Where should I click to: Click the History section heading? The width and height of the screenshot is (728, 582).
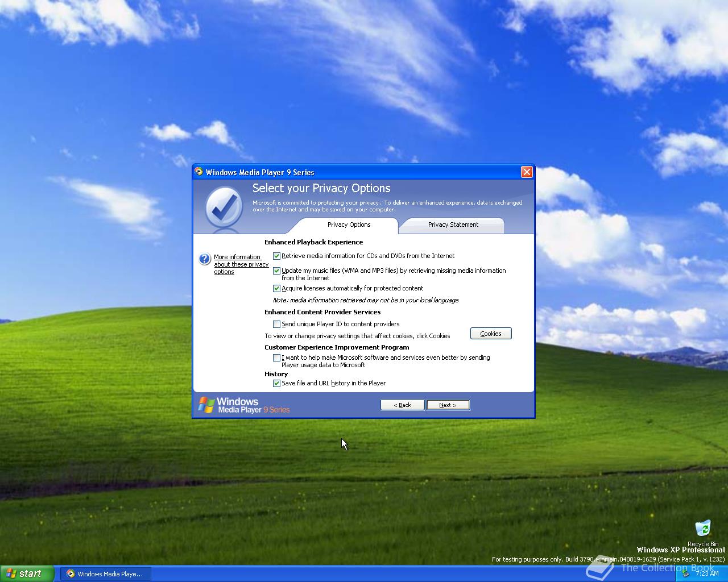coord(276,374)
